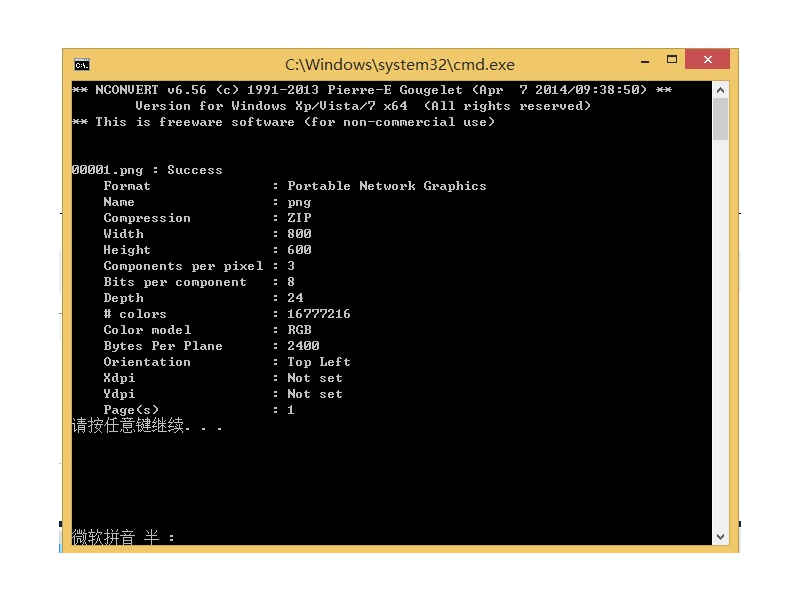This screenshot has width=800, height=600.
Task: Click the Width value 800
Action: click(x=299, y=234)
